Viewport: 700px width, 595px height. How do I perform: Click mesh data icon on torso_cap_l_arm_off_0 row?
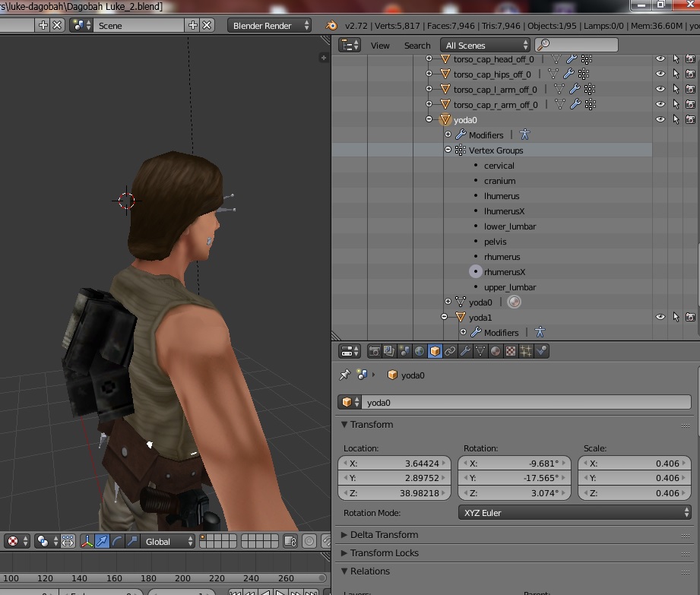pyautogui.click(x=559, y=89)
